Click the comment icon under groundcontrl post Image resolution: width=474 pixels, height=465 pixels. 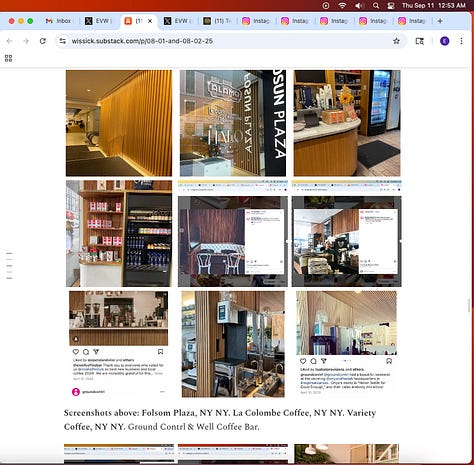(x=313, y=361)
